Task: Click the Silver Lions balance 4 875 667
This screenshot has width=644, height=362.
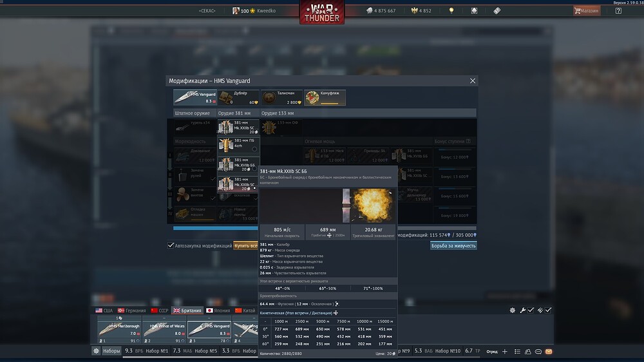Action: coord(381,11)
